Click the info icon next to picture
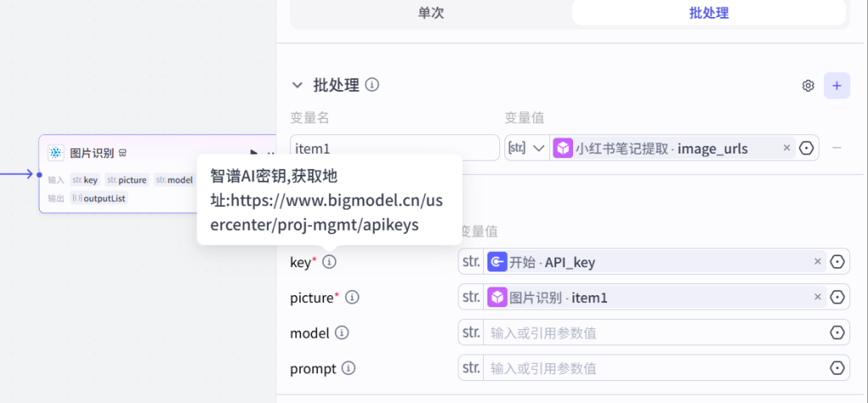 click(352, 298)
